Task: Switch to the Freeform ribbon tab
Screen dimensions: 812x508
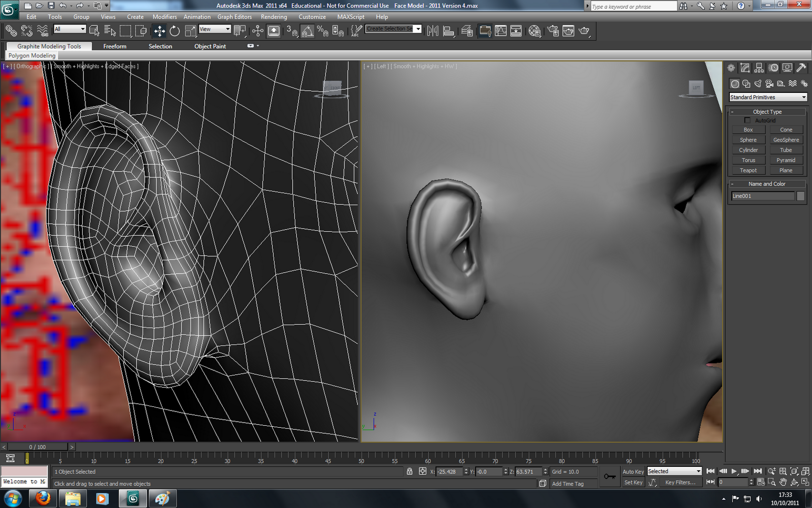Action: [x=114, y=46]
